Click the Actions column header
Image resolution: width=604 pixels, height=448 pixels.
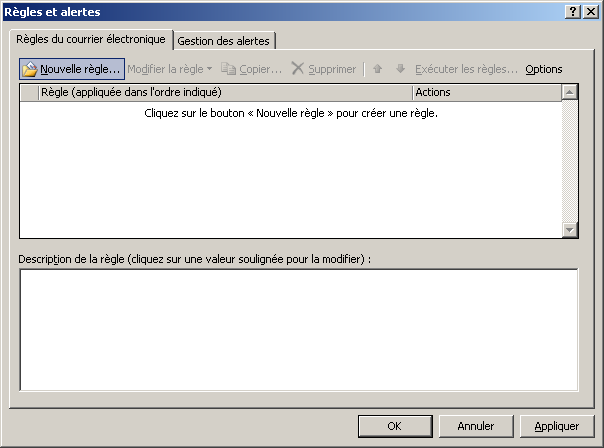coord(487,92)
